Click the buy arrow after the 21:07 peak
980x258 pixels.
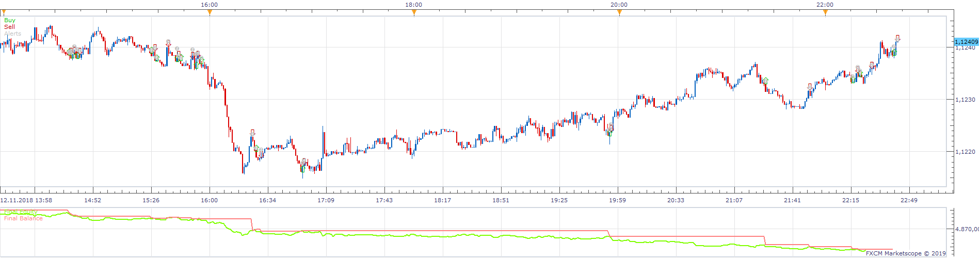765,80
